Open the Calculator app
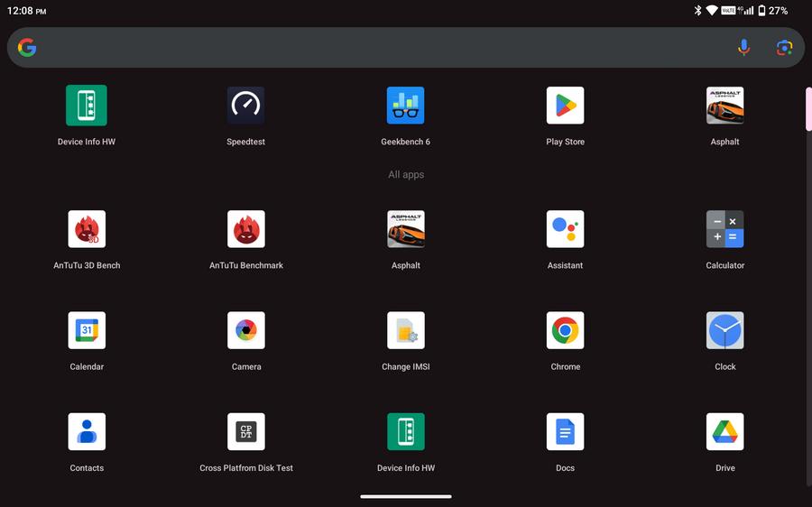This screenshot has width=812, height=507. pos(725,229)
